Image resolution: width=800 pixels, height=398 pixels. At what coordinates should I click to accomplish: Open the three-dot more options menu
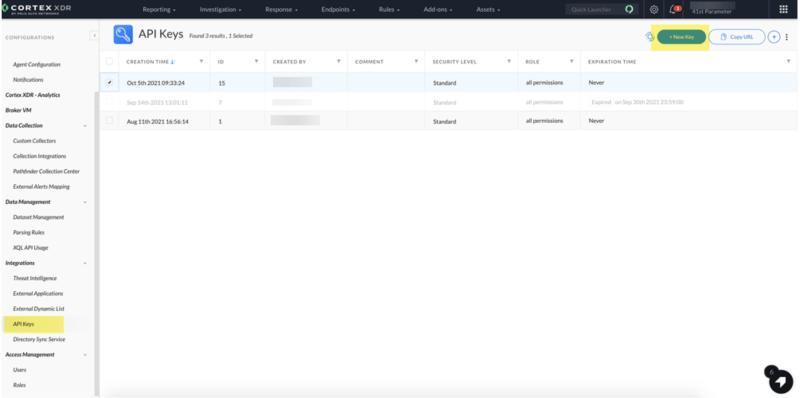(787, 37)
